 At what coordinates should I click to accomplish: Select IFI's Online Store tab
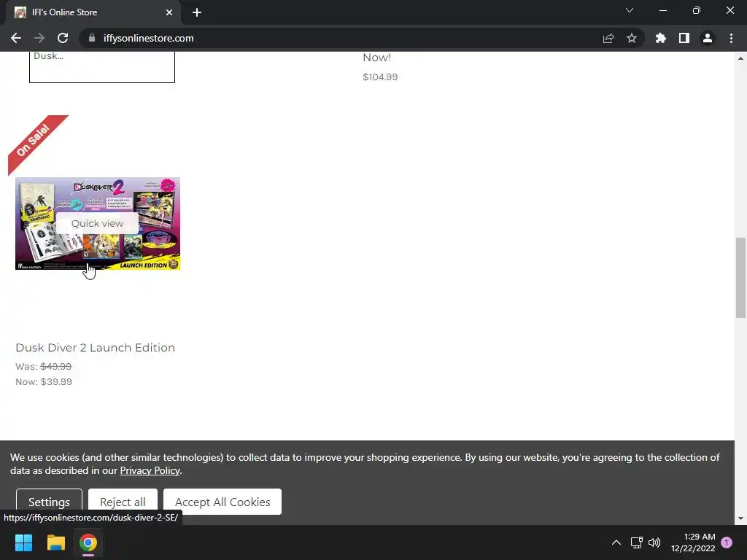[x=93, y=13]
